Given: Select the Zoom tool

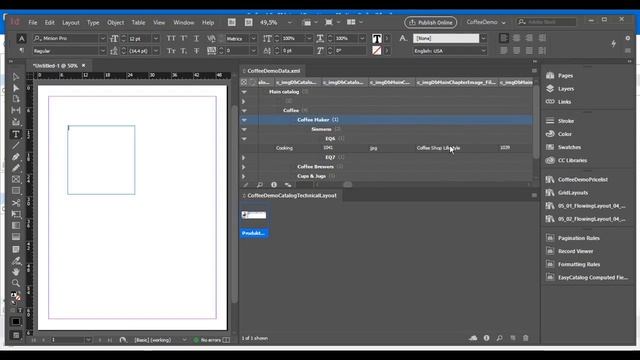Looking at the screenshot, I should [16, 283].
